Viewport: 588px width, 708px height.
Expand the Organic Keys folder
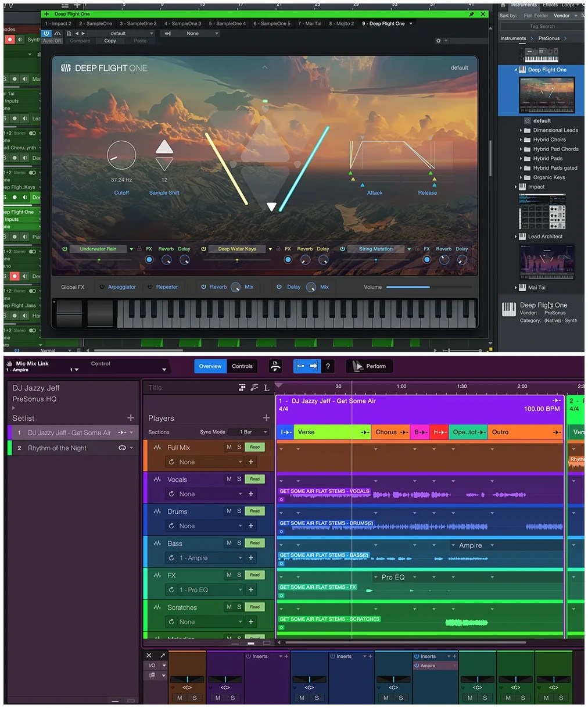pos(521,178)
